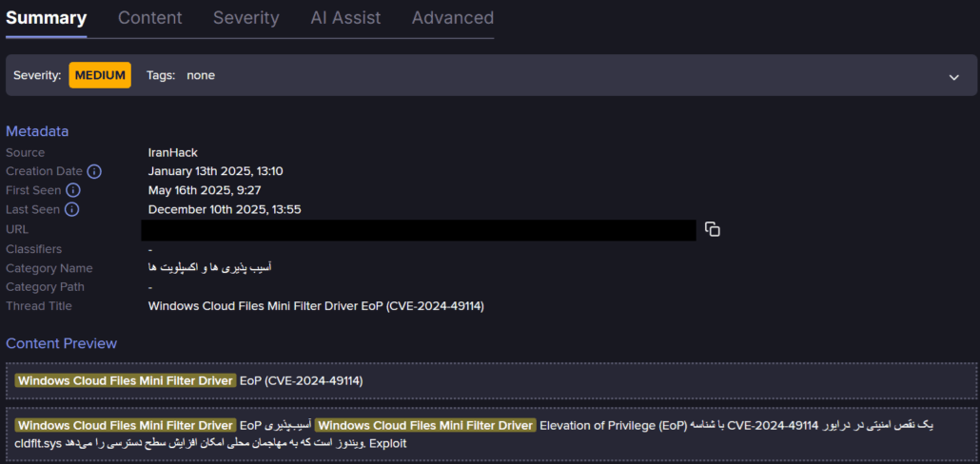Open the AI Assist tab

coord(345,18)
